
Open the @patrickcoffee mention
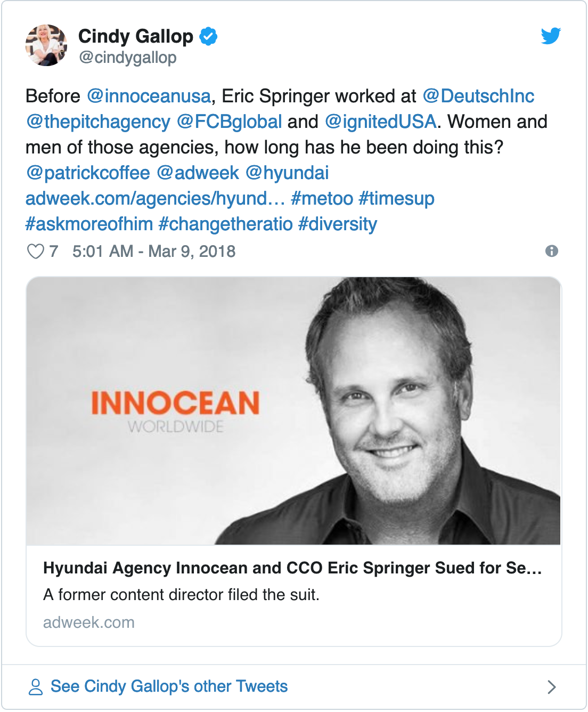pyautogui.click(x=88, y=173)
